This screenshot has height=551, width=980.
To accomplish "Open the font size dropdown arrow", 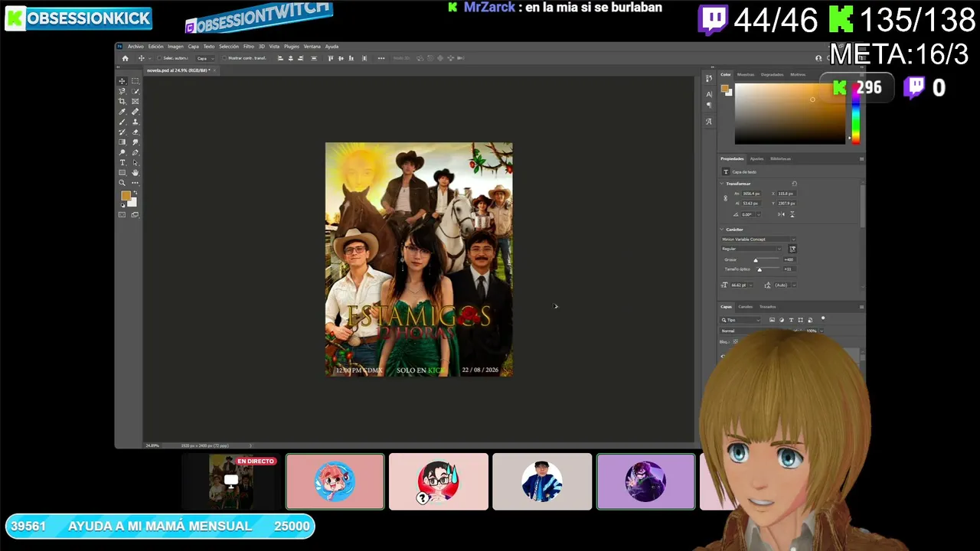I will pos(750,285).
